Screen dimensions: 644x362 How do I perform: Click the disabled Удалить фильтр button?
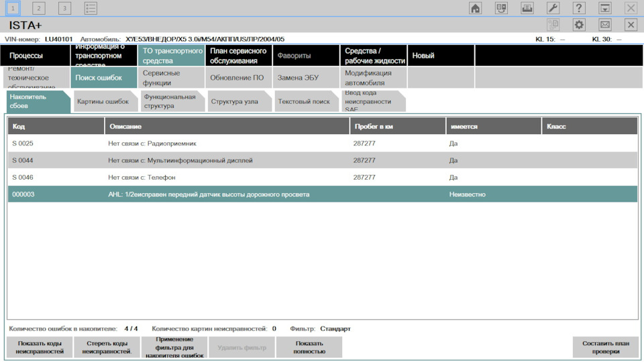coord(242,347)
